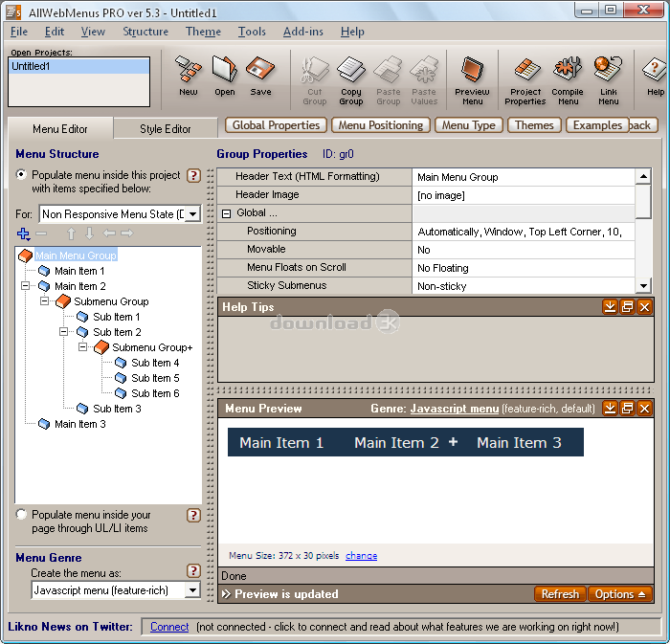Open the Theme menu

click(x=203, y=32)
